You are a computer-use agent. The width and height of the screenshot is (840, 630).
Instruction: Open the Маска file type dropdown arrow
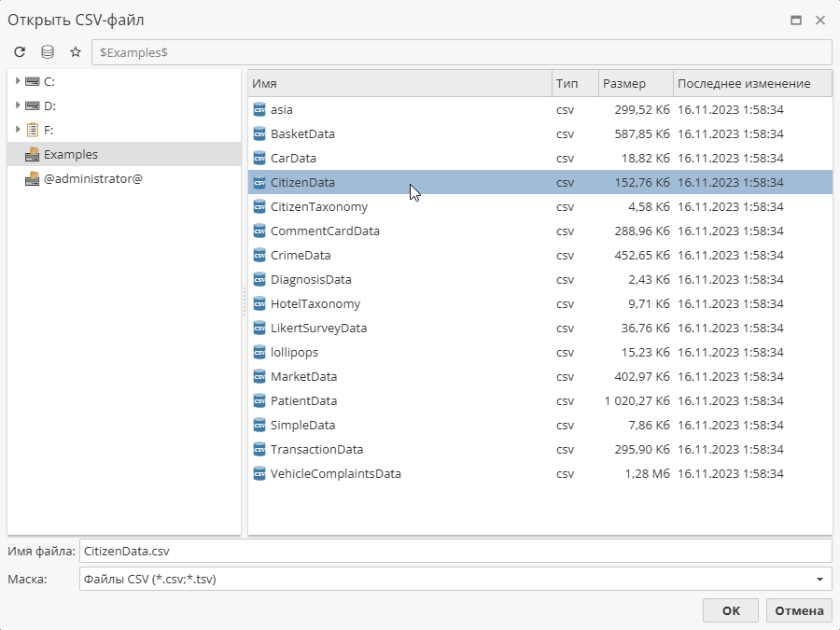coord(819,579)
